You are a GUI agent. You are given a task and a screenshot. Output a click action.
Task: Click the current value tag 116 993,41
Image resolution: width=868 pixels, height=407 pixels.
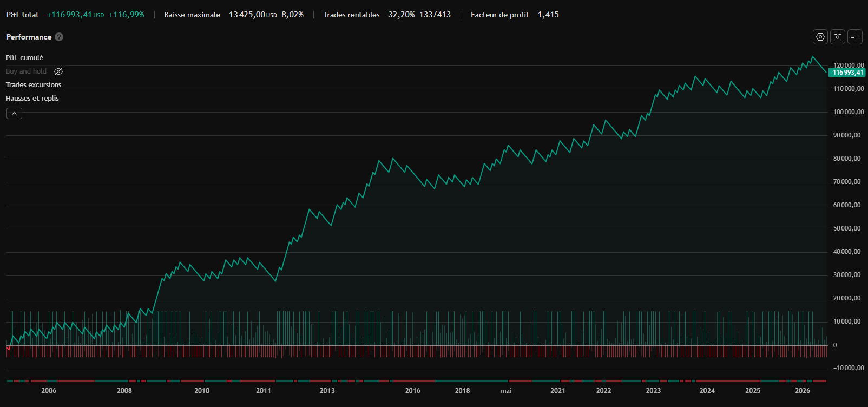click(x=847, y=73)
